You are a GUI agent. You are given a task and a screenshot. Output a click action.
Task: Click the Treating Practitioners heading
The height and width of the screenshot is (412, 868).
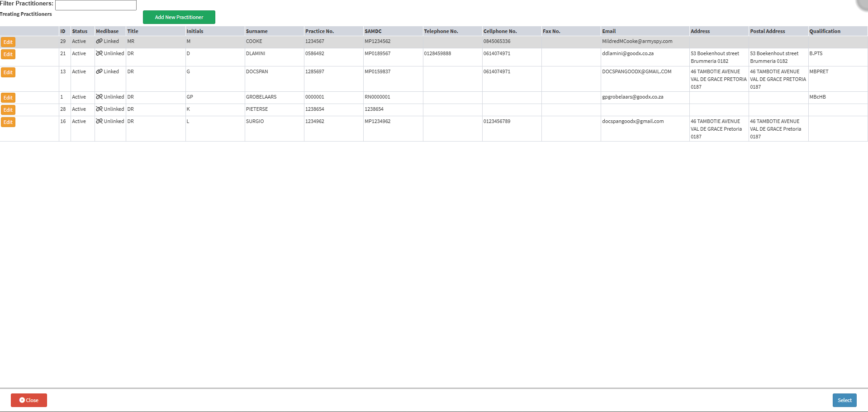[x=26, y=14]
